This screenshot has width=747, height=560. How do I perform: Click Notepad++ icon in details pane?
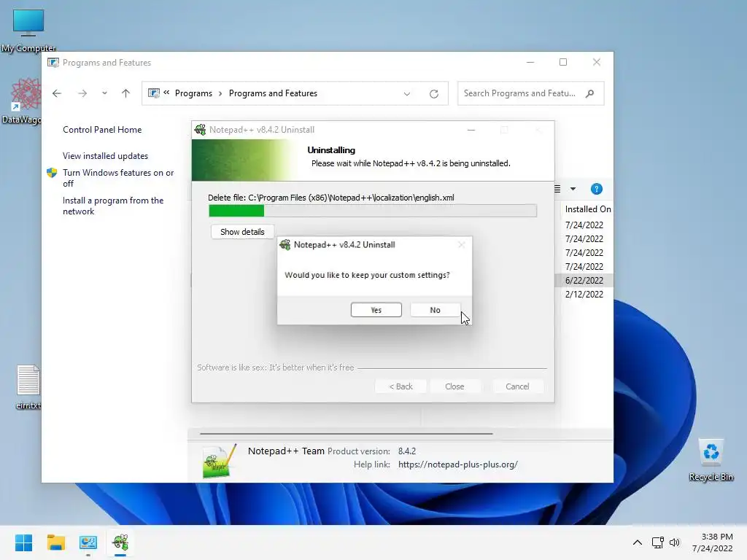[x=219, y=461]
